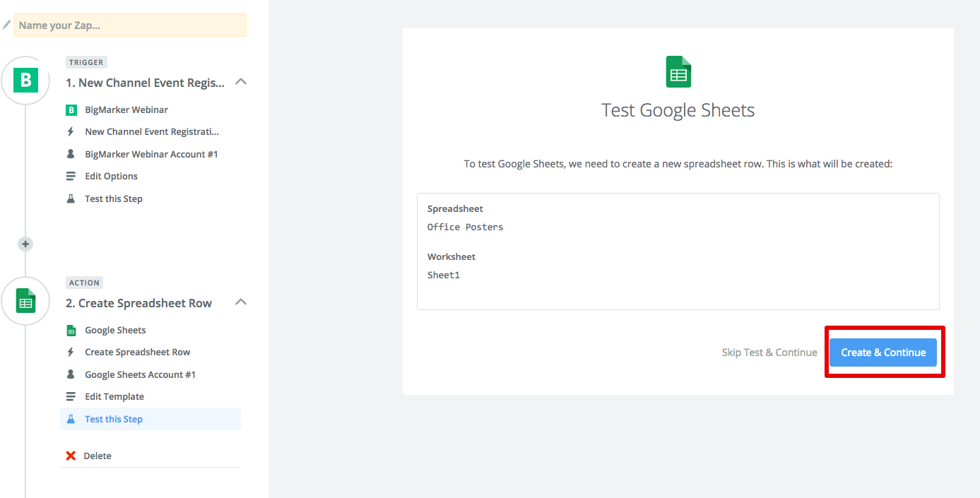Image resolution: width=980 pixels, height=498 pixels.
Task: Click the pencil icon beside Zap name
Action: click(6, 25)
